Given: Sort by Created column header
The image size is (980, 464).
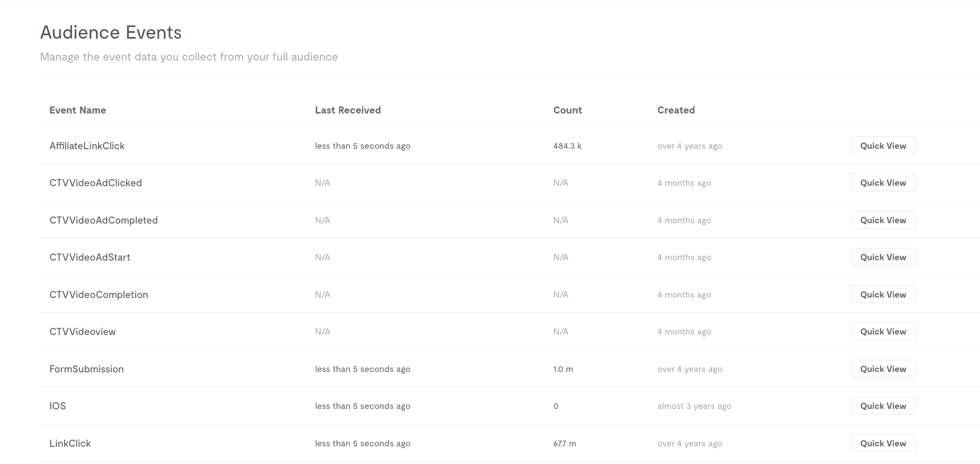Looking at the screenshot, I should coord(676,110).
